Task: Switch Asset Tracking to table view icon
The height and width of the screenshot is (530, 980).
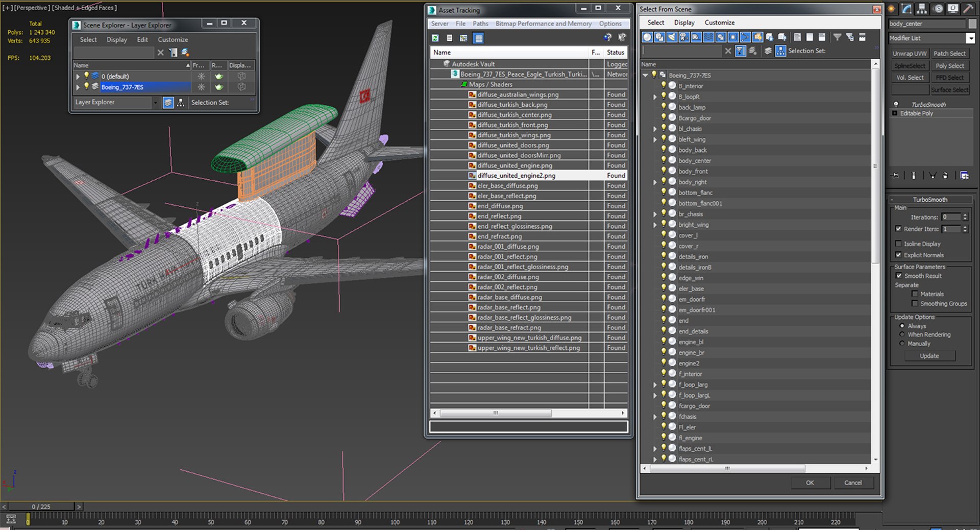Action: pos(478,38)
